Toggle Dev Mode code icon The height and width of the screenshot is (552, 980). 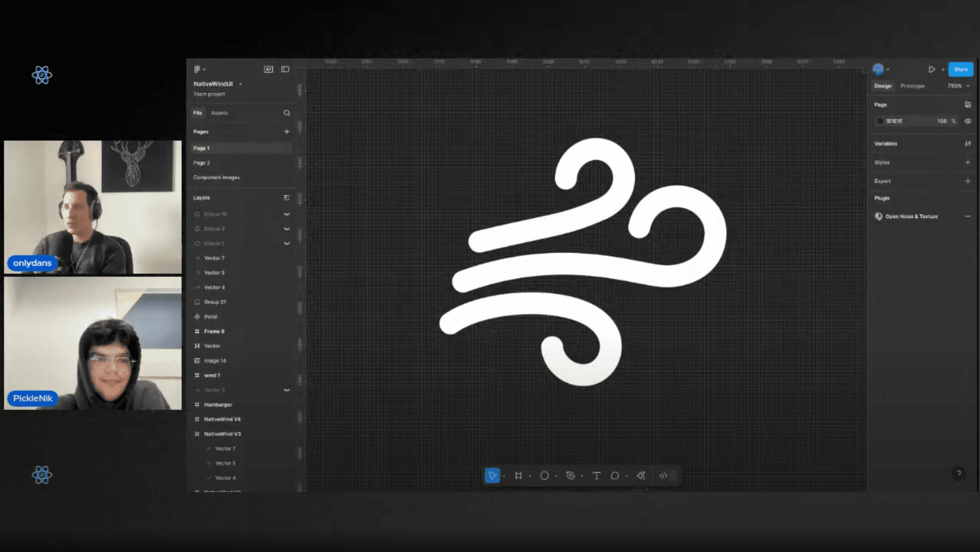(663, 475)
